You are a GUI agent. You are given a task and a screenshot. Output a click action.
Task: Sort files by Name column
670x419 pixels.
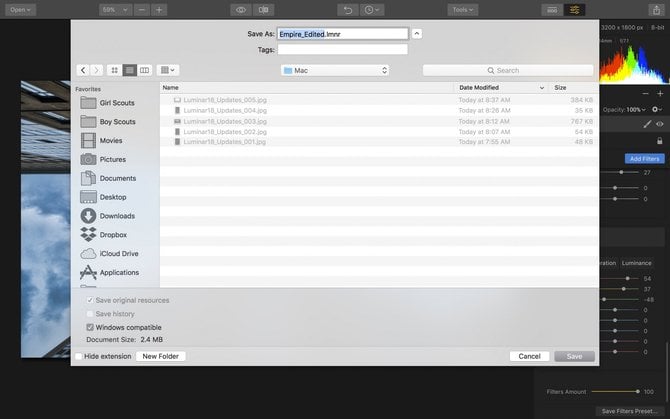pos(306,88)
